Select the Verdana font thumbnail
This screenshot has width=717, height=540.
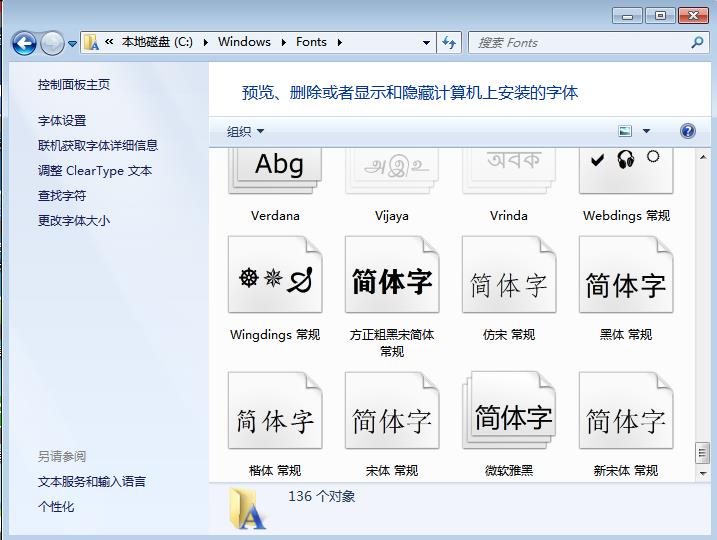(276, 170)
